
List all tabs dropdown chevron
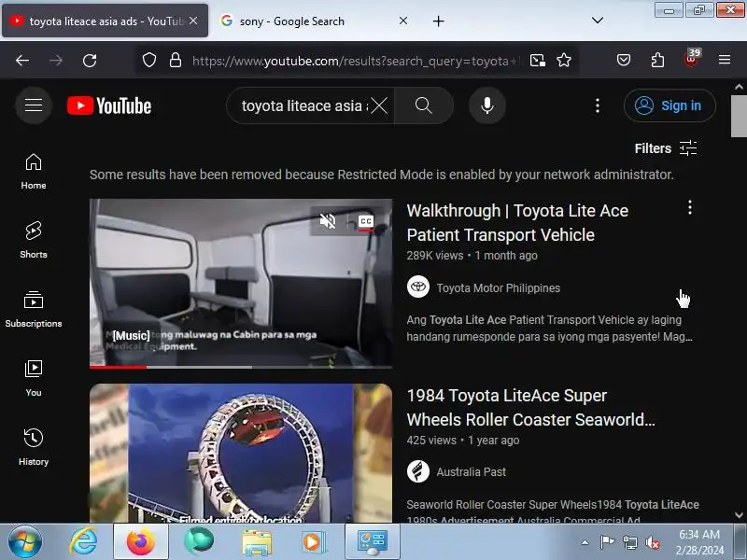click(x=598, y=20)
